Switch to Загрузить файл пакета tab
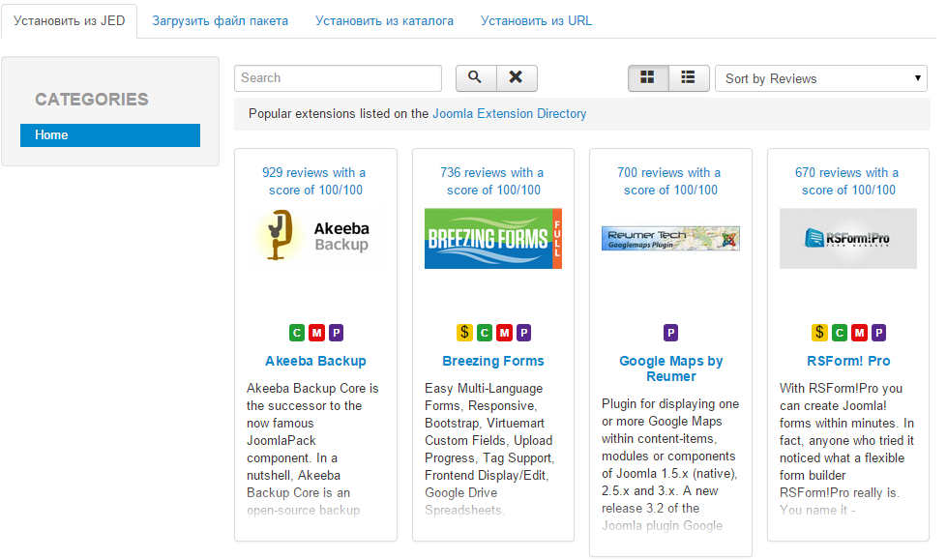Viewport: 947px width, 560px height. [x=220, y=21]
